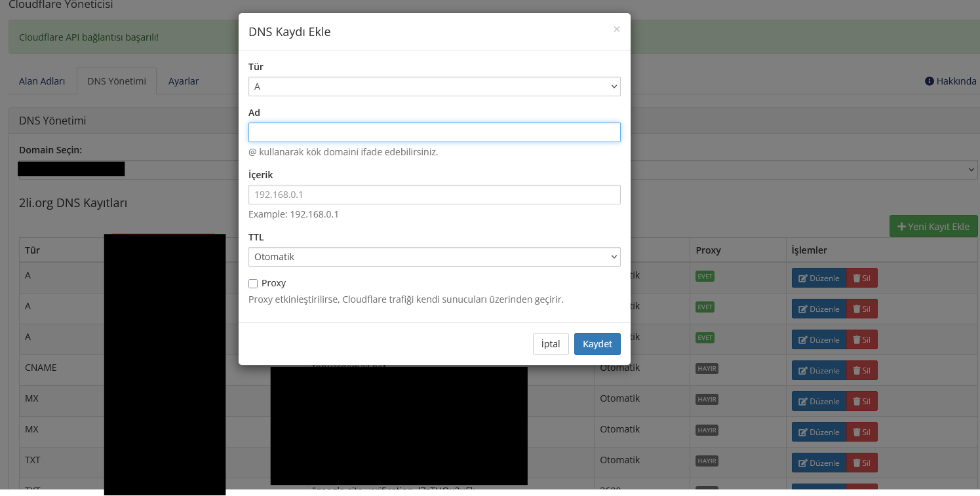The height and width of the screenshot is (496, 980).
Task: Open the Tür record type dropdown
Action: [x=434, y=86]
